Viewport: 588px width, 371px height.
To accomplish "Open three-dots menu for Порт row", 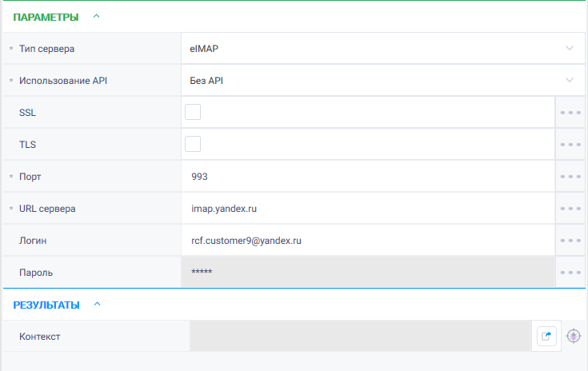I will point(570,177).
